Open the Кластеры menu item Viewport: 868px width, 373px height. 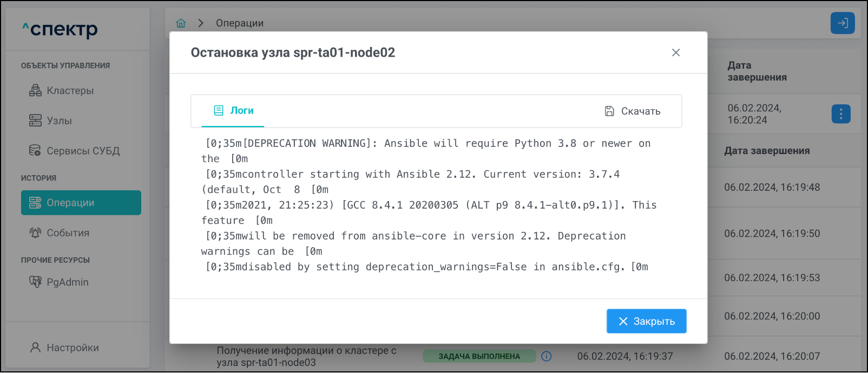[x=70, y=91]
